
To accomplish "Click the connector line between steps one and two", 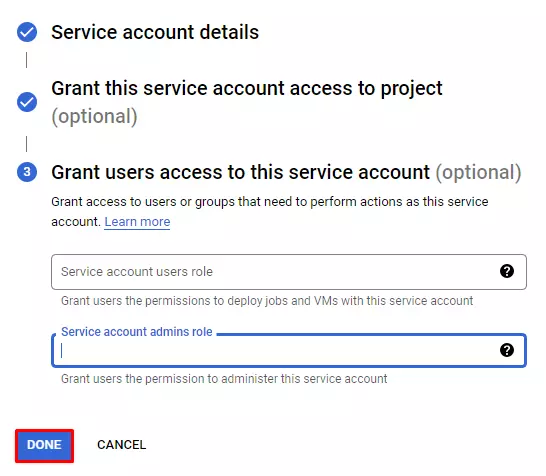I will coord(26,60).
